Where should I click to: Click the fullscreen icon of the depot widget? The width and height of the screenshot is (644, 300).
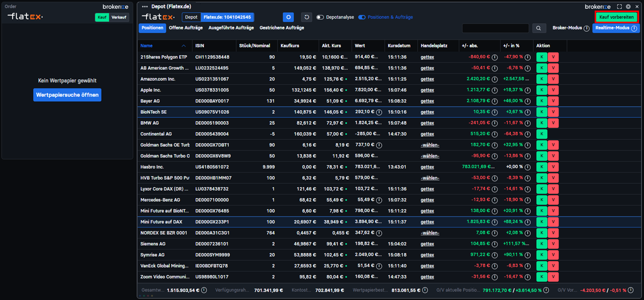coord(619,7)
